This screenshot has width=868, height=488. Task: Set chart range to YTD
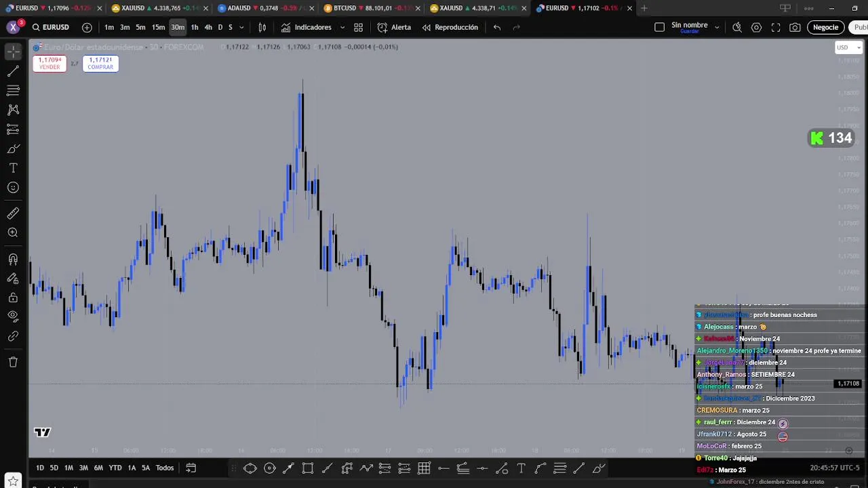[x=115, y=468]
